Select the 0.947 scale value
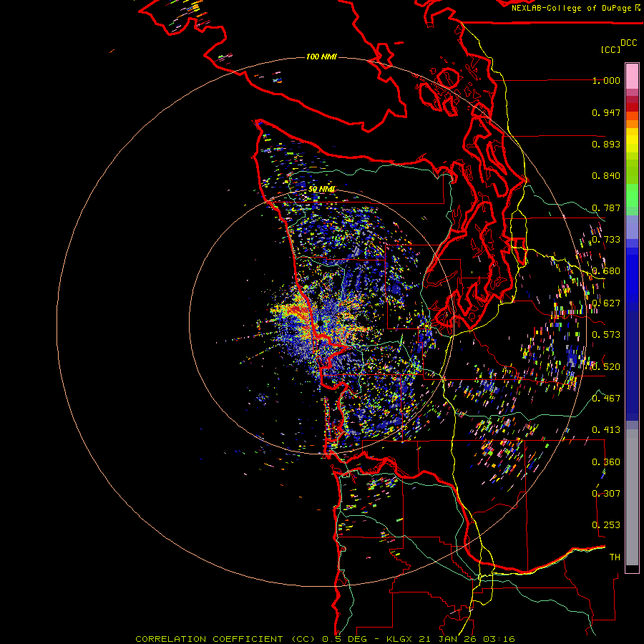644x644 pixels. (x=606, y=112)
